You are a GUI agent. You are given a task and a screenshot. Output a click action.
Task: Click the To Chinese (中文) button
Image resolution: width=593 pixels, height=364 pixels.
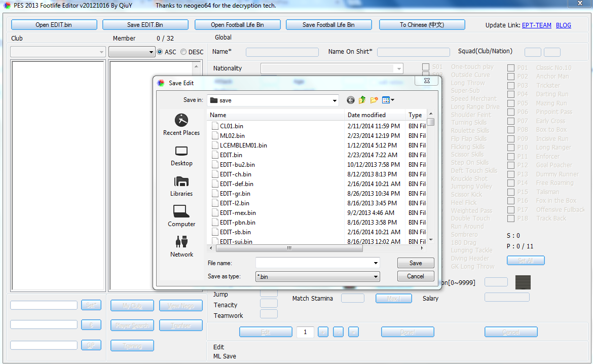point(422,24)
